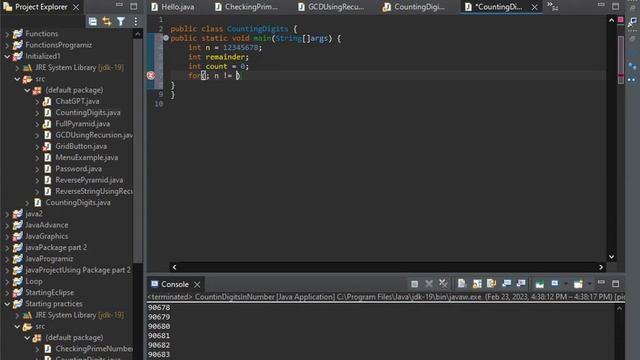
Task: Switch to GCDUsingRecu... editor tab
Action: pos(331,7)
